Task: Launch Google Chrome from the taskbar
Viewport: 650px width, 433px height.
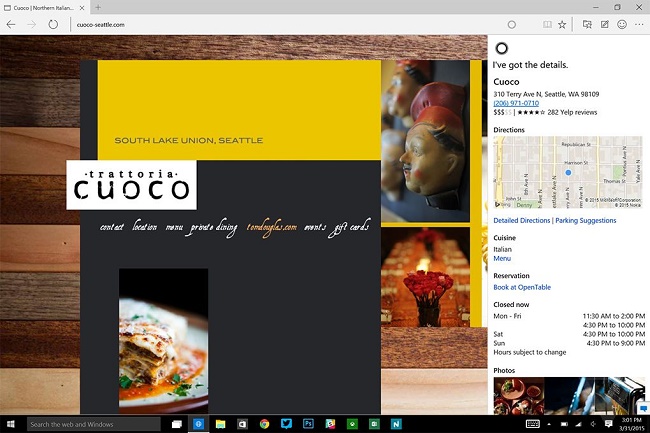Action: (264, 424)
